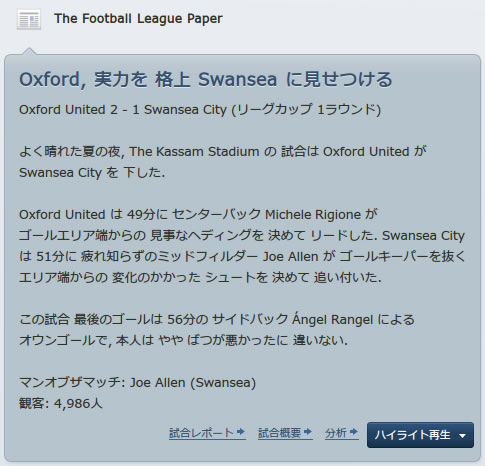485x466 pixels.
Task: Click the Oxford United 2 - 1 Swansea City scoreline
Action: tap(123, 110)
